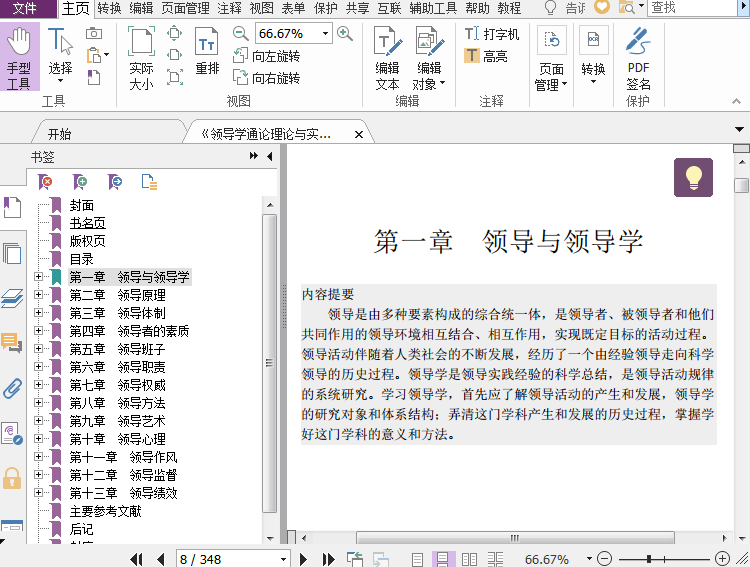Delete the selected bookmark icon
The width and height of the screenshot is (750, 567).
tap(45, 182)
